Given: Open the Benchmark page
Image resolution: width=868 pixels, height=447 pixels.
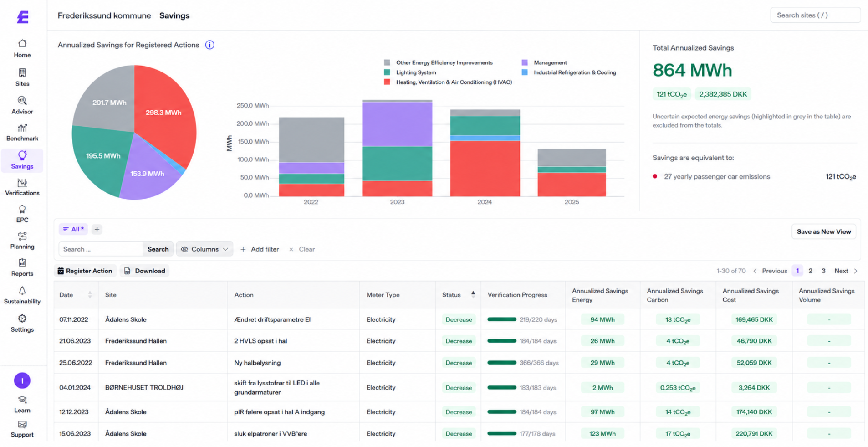Looking at the screenshot, I should pos(22,133).
